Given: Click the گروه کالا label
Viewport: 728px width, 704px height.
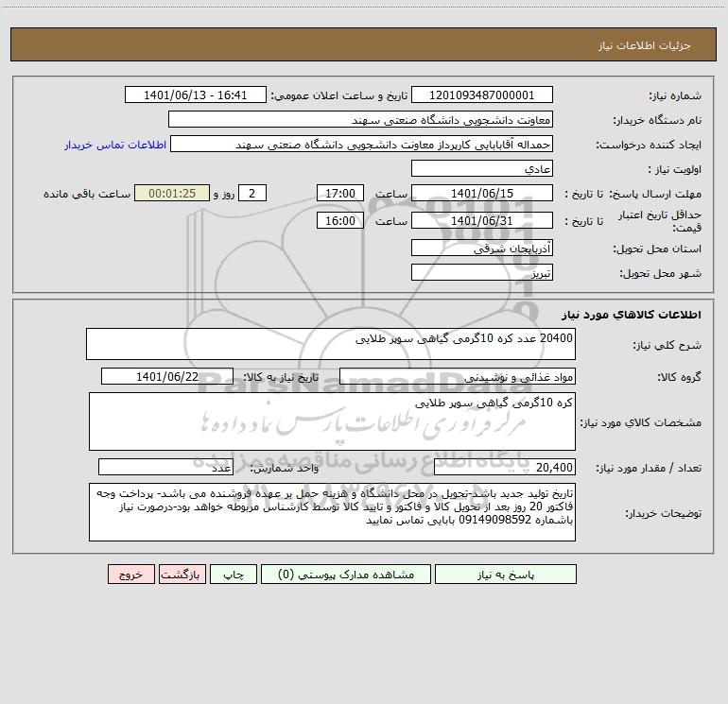Looking at the screenshot, I should (679, 377).
